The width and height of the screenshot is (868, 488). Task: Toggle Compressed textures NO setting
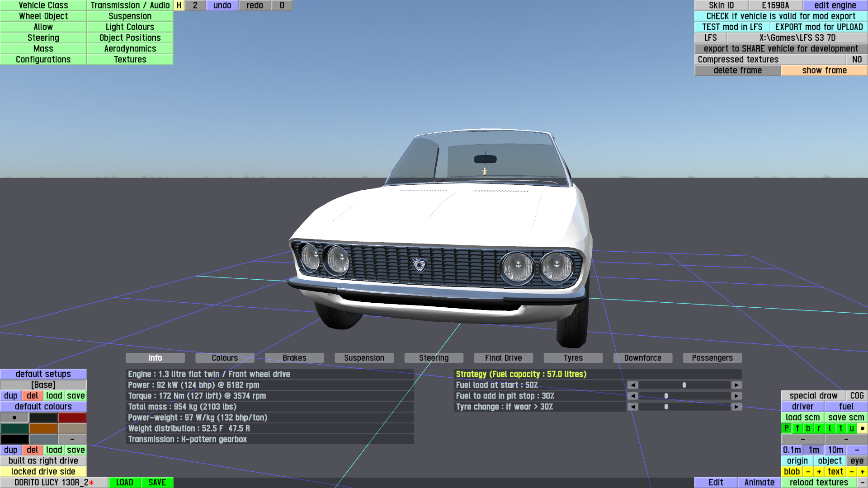click(856, 60)
